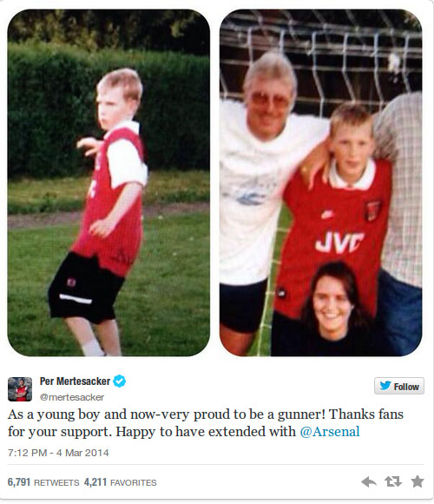
Task: Click the boy's black shorts in left photo
Action: click(84, 288)
